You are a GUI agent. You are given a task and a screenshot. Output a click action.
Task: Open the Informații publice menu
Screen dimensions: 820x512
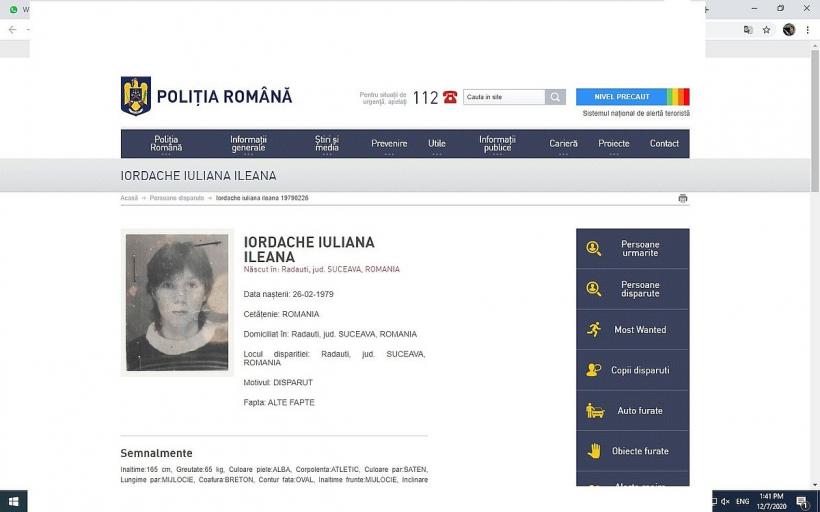pyautogui.click(x=497, y=143)
